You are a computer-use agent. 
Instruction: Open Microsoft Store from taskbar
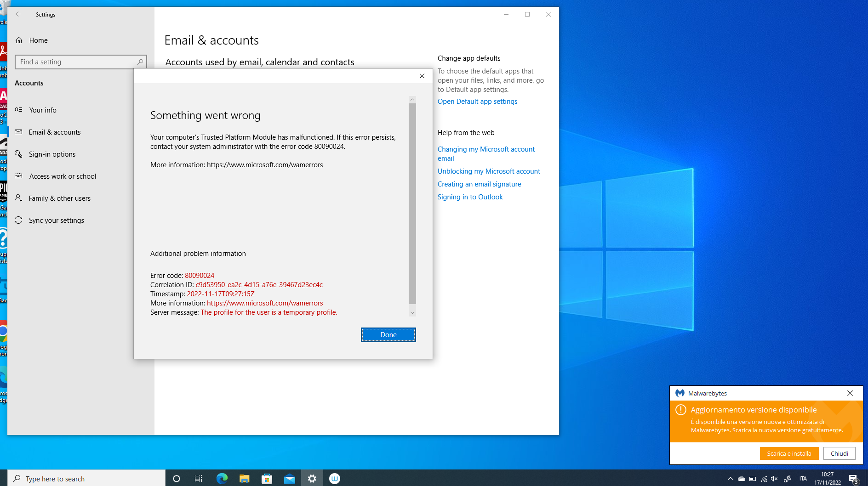[267, 479]
